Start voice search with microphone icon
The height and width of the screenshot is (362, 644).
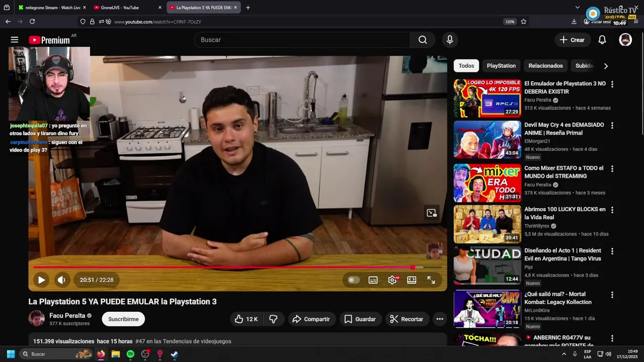click(450, 40)
